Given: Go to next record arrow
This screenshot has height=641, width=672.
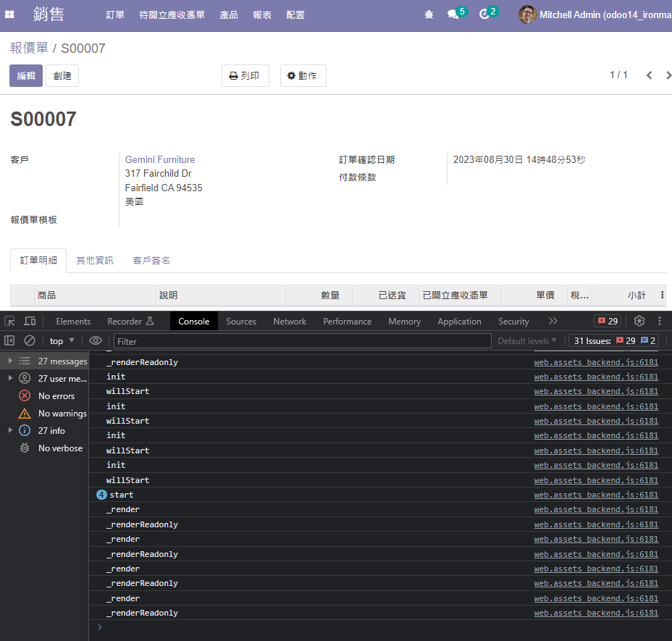Looking at the screenshot, I should point(668,75).
